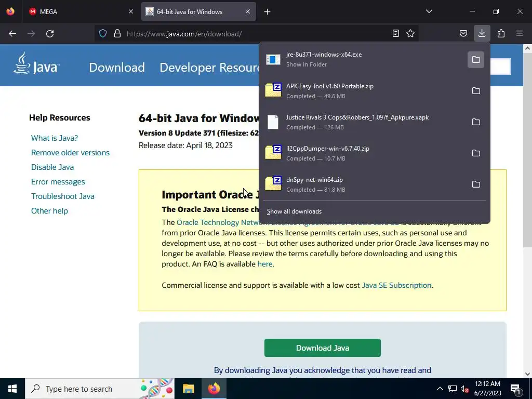Bookmark this page with the star
The width and height of the screenshot is (532, 399).
410,34
